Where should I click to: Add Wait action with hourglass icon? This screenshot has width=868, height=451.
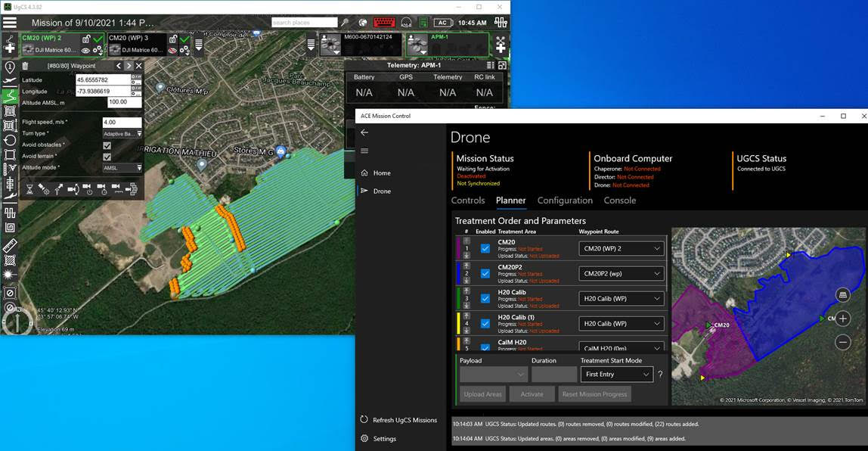pos(30,189)
